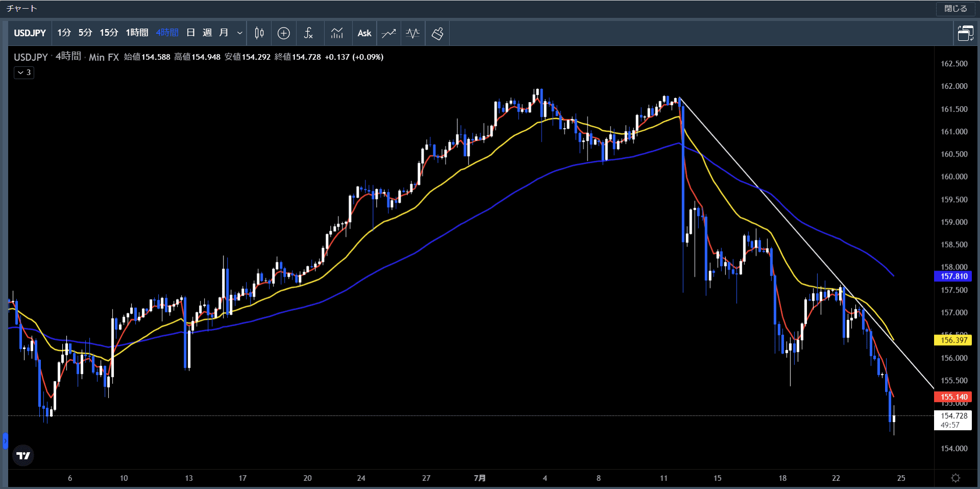Click the current price 154.728 label
980x489 pixels.
tap(953, 416)
